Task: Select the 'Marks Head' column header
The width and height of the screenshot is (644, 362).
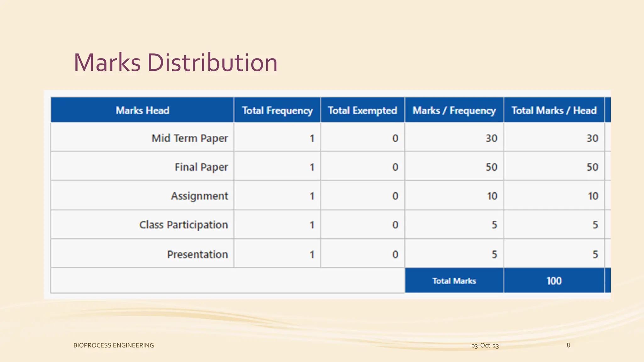Action: pos(142,110)
